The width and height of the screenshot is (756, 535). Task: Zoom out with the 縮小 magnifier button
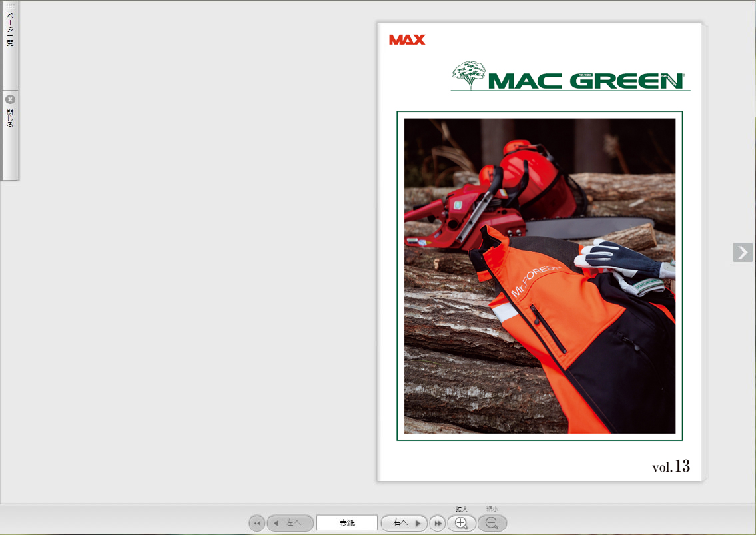pyautogui.click(x=492, y=523)
